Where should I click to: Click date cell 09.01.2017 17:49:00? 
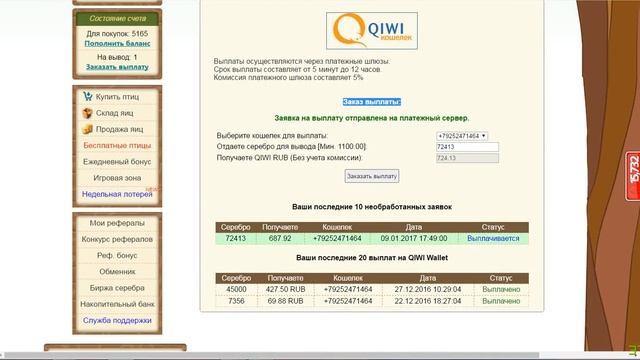[x=414, y=238]
